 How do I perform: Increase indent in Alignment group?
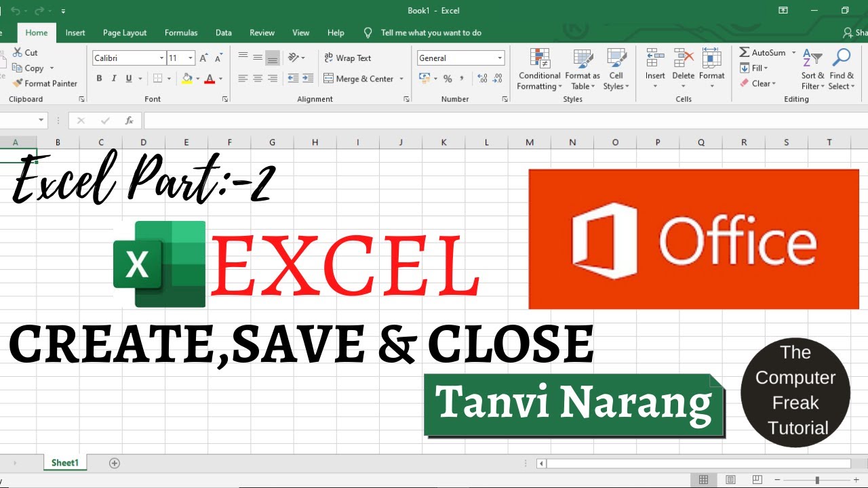[x=309, y=79]
